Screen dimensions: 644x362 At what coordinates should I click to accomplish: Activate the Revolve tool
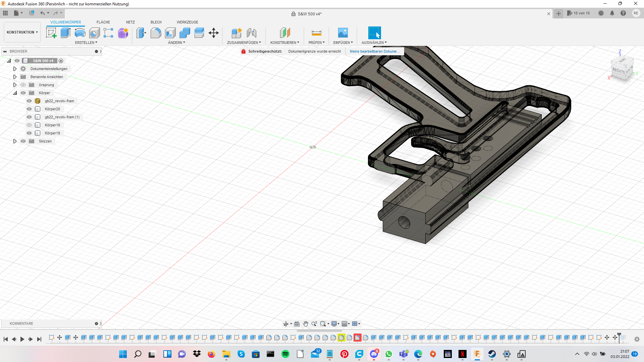79,33
